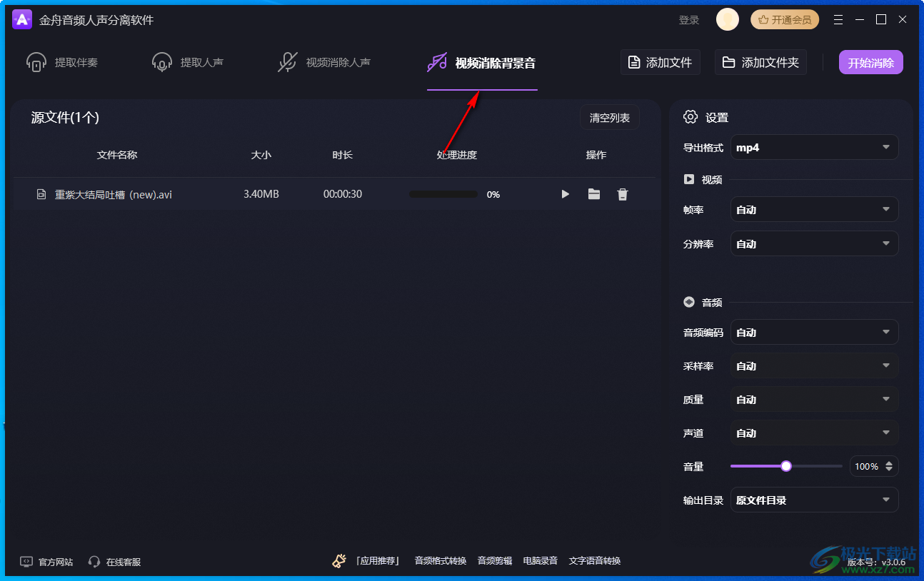924x581 pixels.
Task: Increase volume with the stepper up arrow
Action: pos(889,463)
